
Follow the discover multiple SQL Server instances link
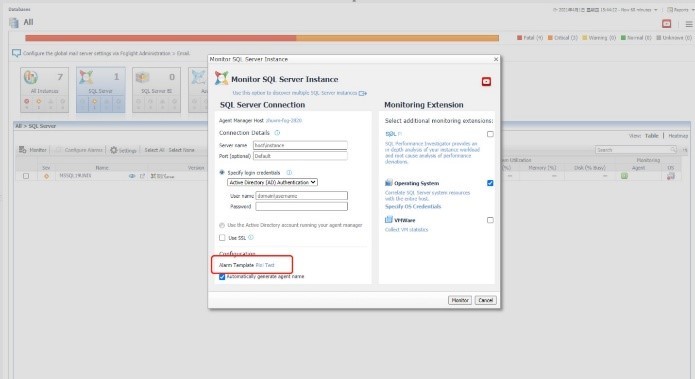pos(295,93)
